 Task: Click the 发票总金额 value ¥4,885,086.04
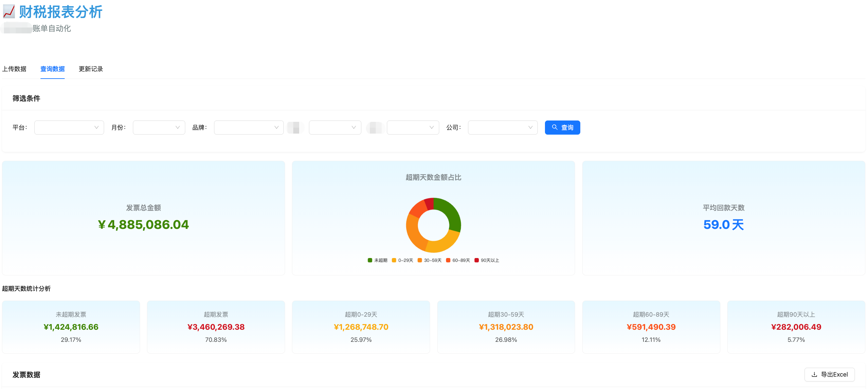click(x=144, y=225)
